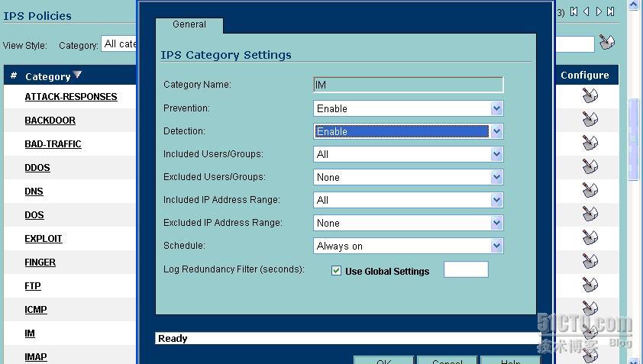
Task: Open configure icon for BACKDOOR row
Action: pos(590,119)
